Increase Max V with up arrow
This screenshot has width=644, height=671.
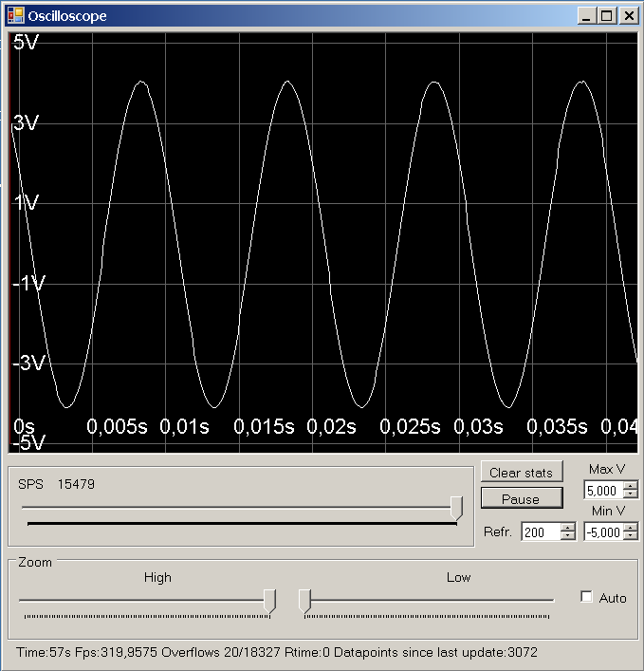coord(631,486)
